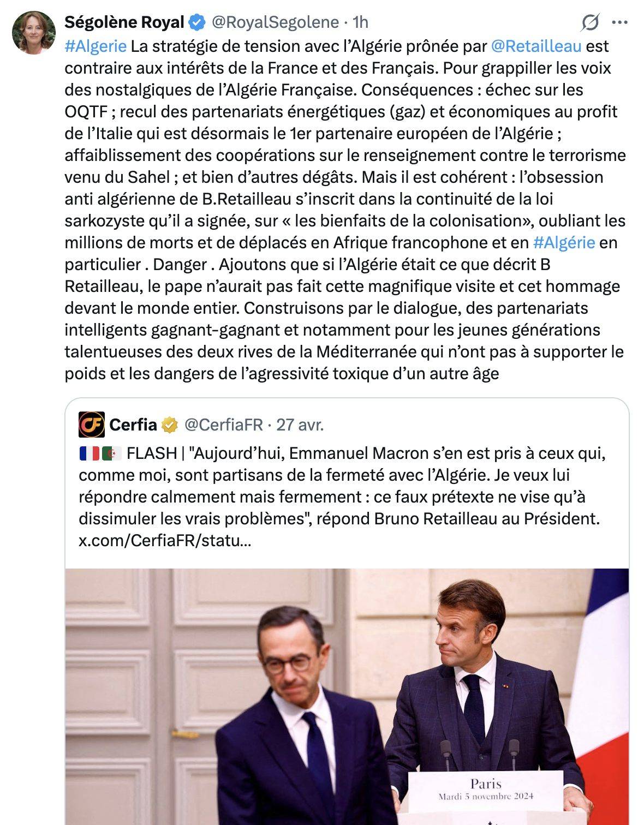Click the blue verified badge

coord(197,22)
